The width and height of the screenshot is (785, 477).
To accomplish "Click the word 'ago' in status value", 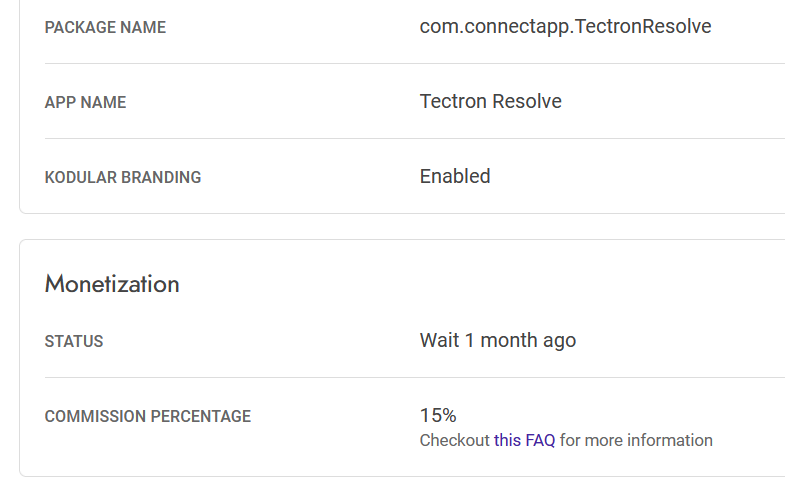I will (x=559, y=341).
